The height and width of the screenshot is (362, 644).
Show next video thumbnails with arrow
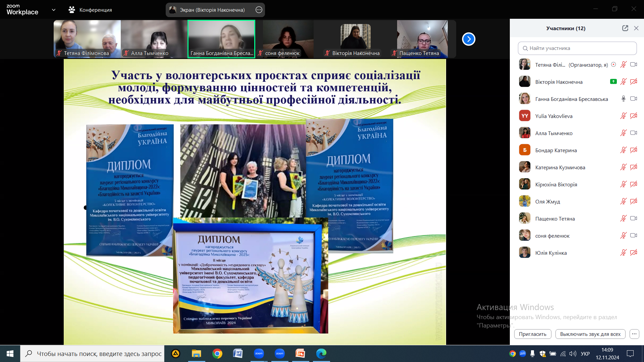(469, 39)
